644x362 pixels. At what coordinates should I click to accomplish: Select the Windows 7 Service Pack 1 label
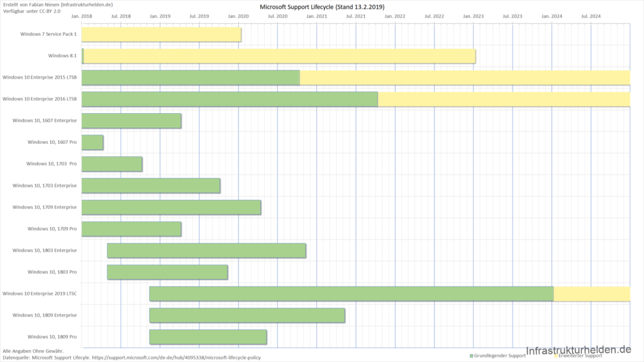pyautogui.click(x=48, y=34)
